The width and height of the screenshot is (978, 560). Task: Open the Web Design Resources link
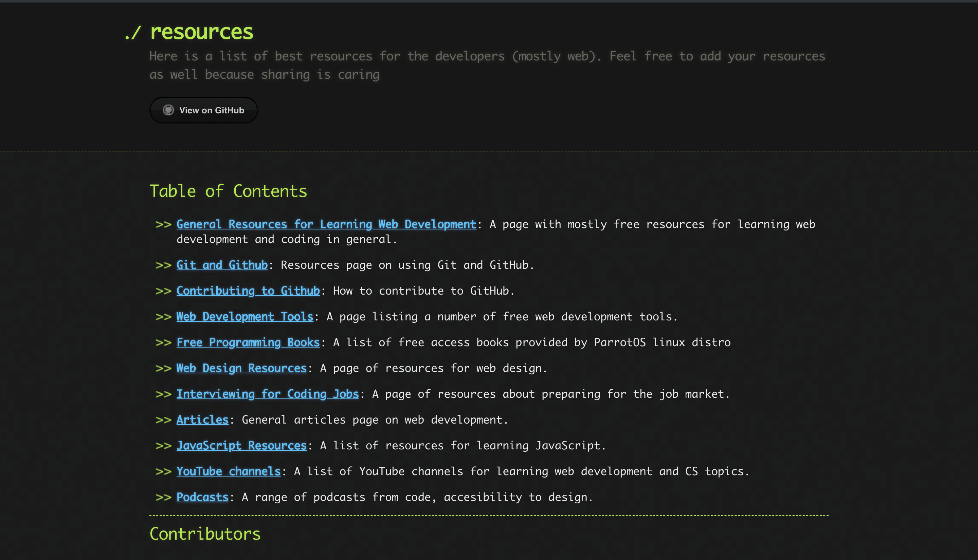[242, 368]
